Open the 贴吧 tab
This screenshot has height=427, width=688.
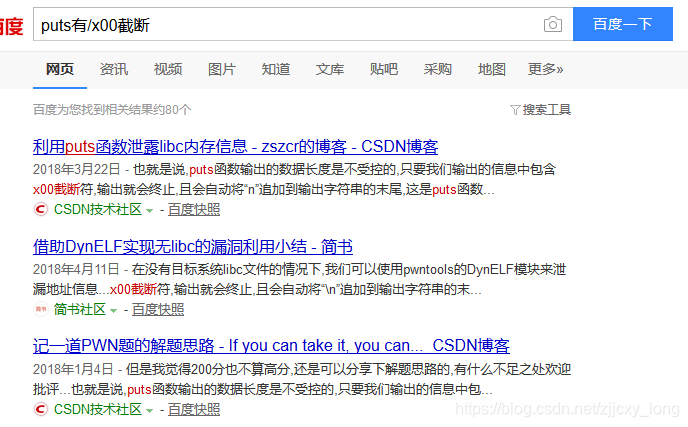(383, 69)
